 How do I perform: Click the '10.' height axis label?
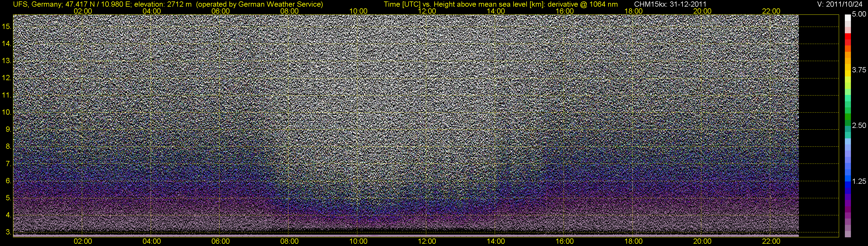(x=7, y=112)
